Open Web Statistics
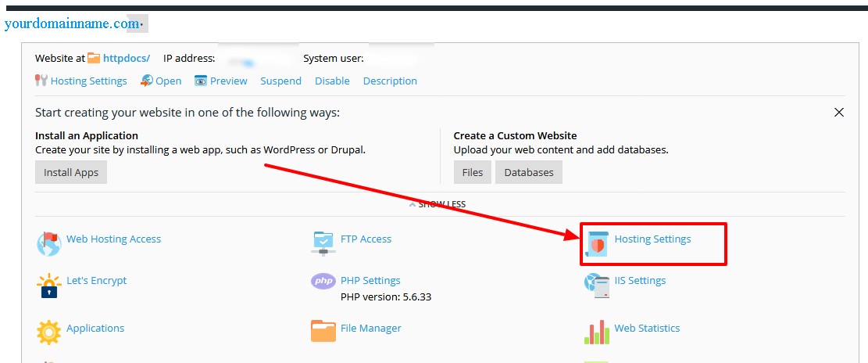868x363 pixels. point(647,328)
